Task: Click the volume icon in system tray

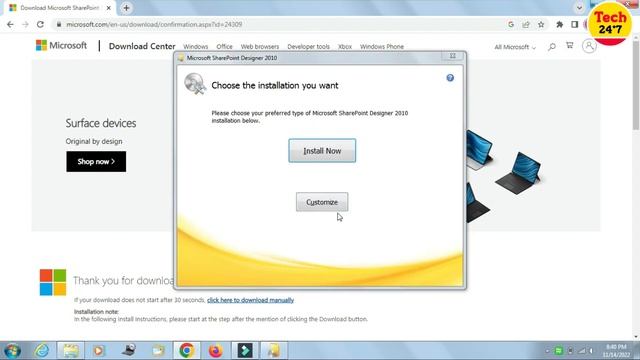Action: pyautogui.click(x=591, y=351)
